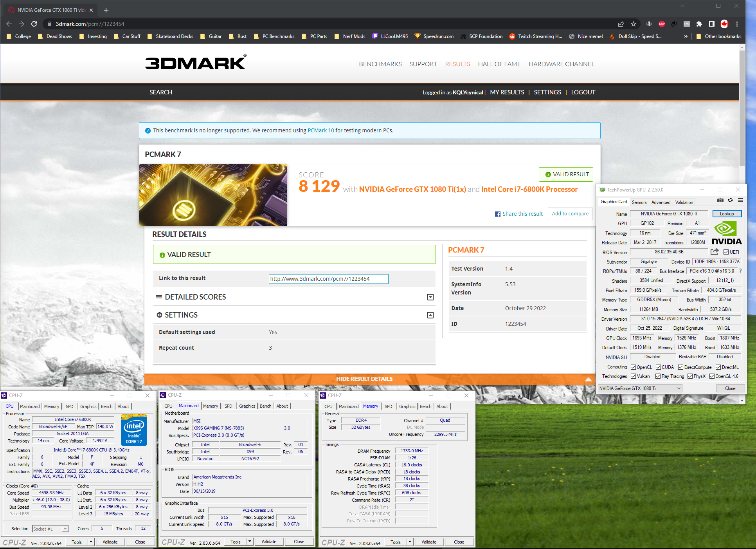Viewport: 756px width, 549px height.
Task: Click the PCMark 7 result thumbnail image
Action: click(213, 195)
